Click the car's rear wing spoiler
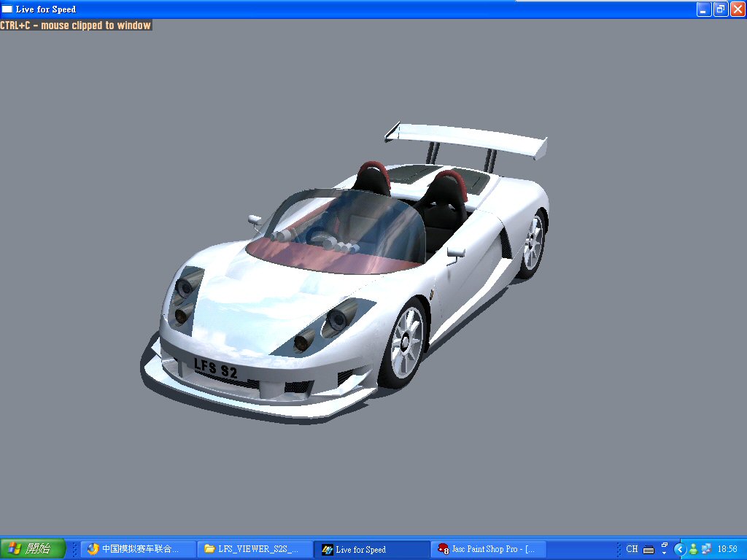The height and width of the screenshot is (560, 747). click(466, 139)
